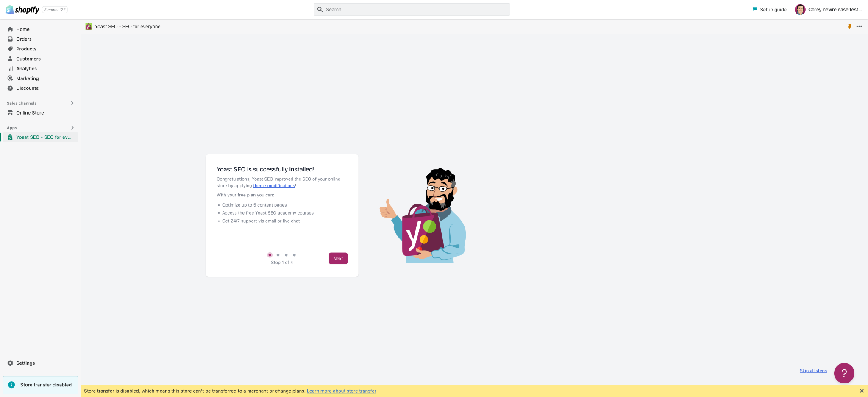868x397 pixels.
Task: Open the Corey newrelease test account menu
Action: click(x=829, y=9)
